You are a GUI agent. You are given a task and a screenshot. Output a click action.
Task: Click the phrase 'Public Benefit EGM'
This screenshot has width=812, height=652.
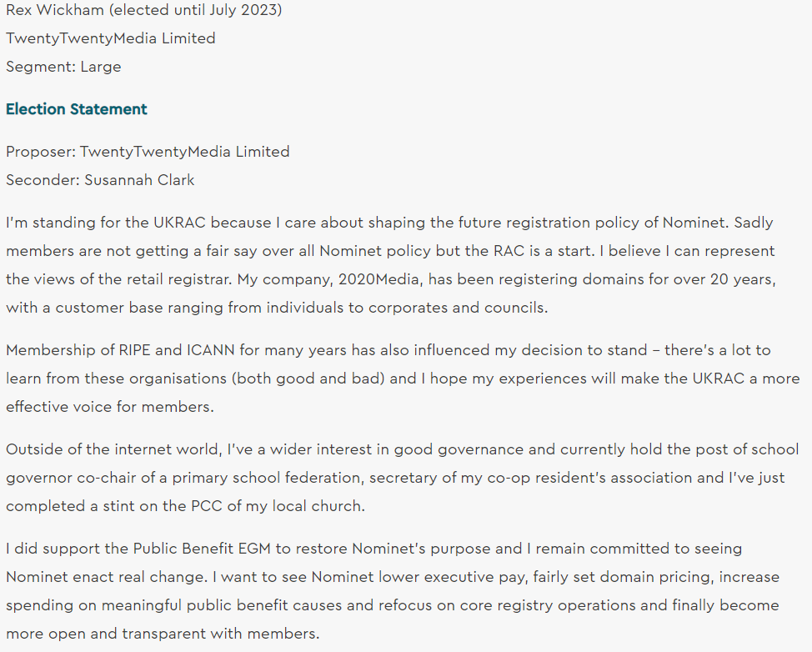coord(198,549)
